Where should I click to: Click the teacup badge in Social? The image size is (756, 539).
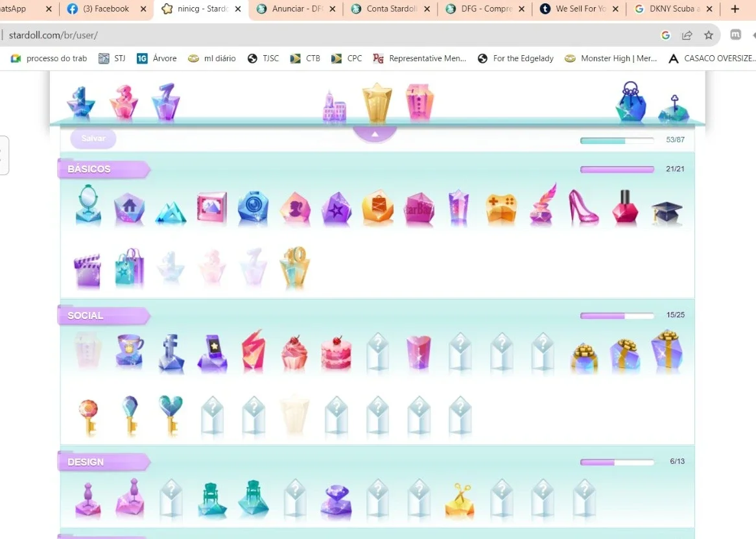click(x=130, y=352)
